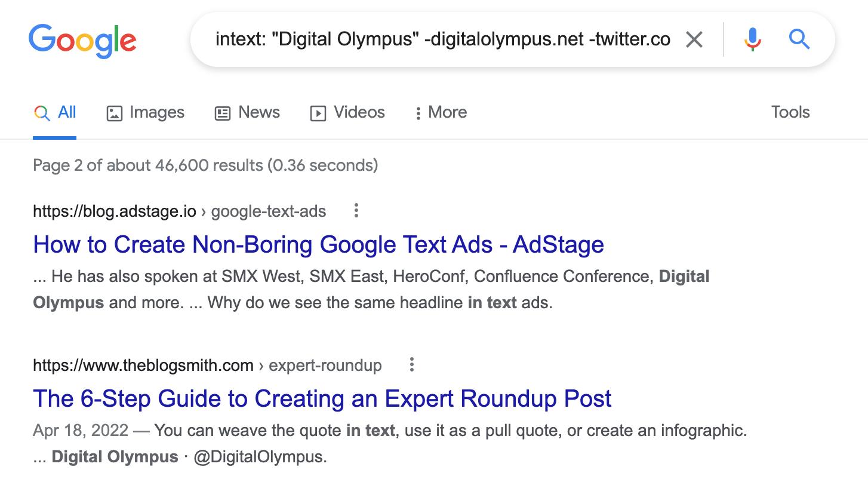Image resolution: width=868 pixels, height=485 pixels.
Task: Click the '@DigitalOlympus' text in snippet
Action: pyautogui.click(x=260, y=458)
